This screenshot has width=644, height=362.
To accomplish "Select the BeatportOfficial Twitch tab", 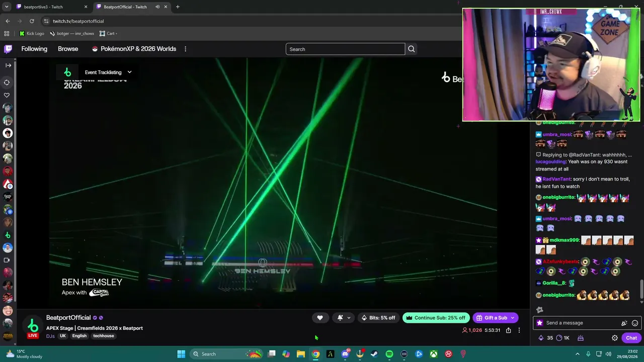I will click(131, 7).
